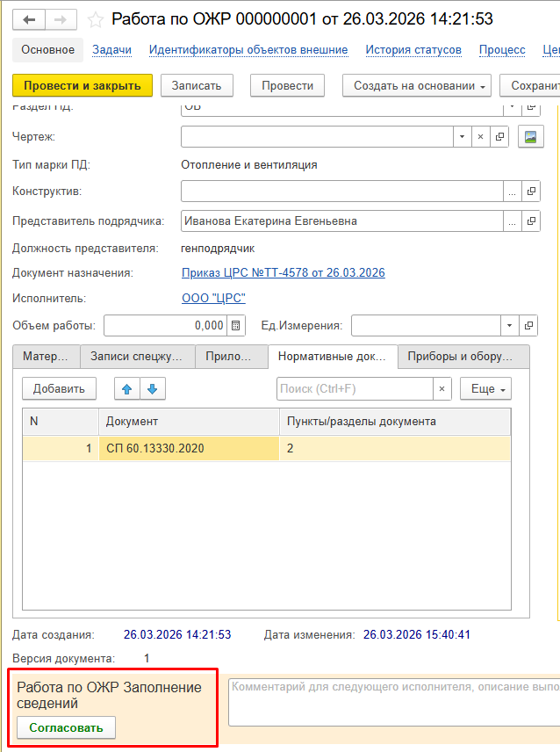This screenshot has height=752, width=560.
Task: Click the ellipsis button in Конструктив field
Action: 512,192
